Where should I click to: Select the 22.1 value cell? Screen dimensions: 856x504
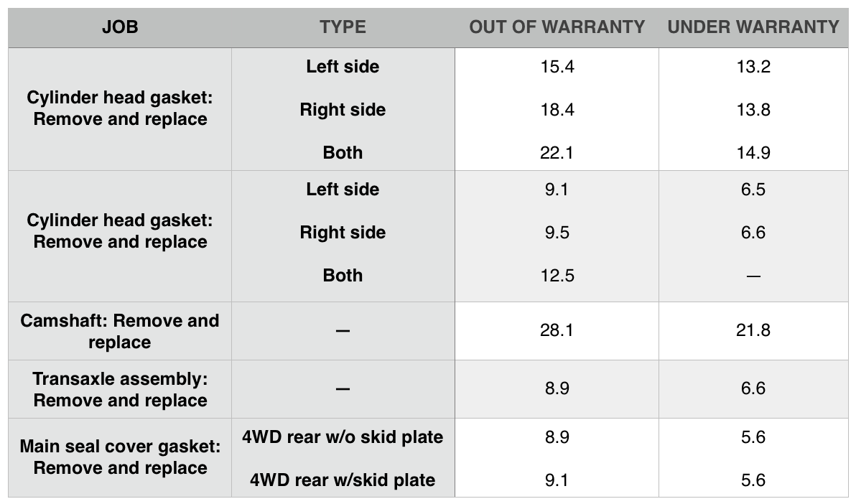point(557,152)
